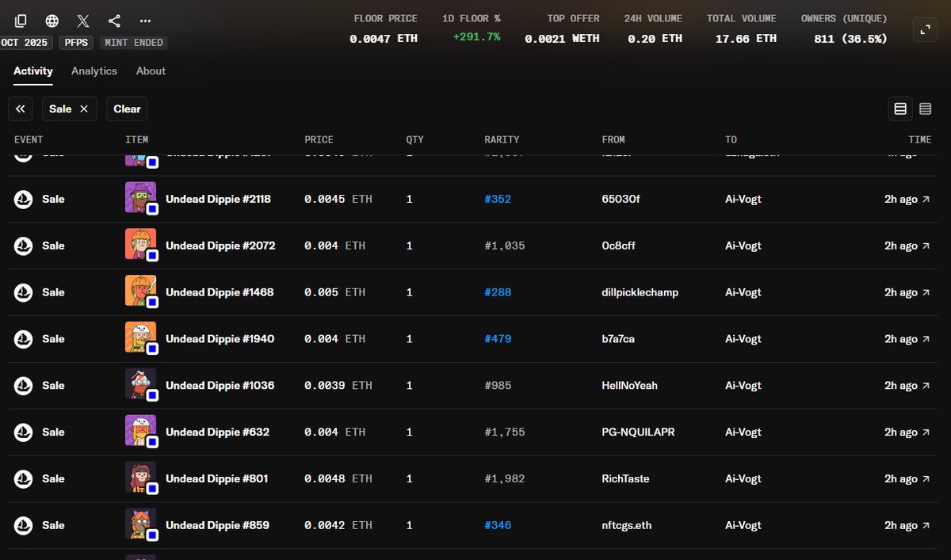This screenshot has width=951, height=560.
Task: Switch to comfortable list view
Action: pos(900,109)
